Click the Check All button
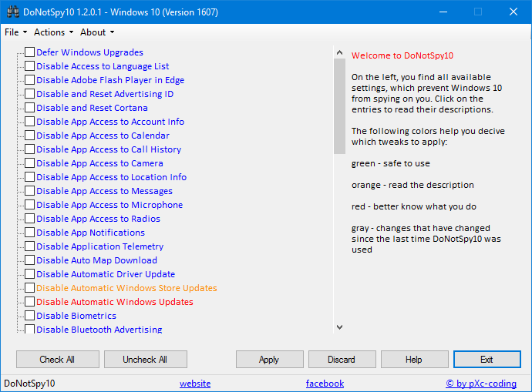 point(58,360)
